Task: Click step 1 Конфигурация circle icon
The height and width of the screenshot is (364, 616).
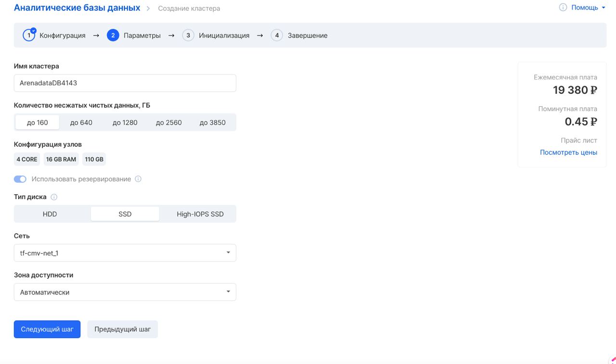Action: (29, 36)
